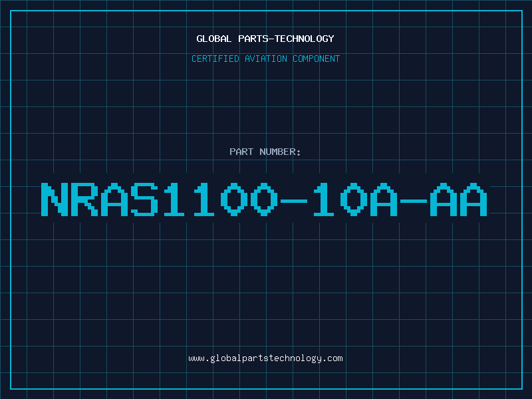This screenshot has width=532, height=399.
Task: Click the letter R in the part number
Action: point(84,199)
